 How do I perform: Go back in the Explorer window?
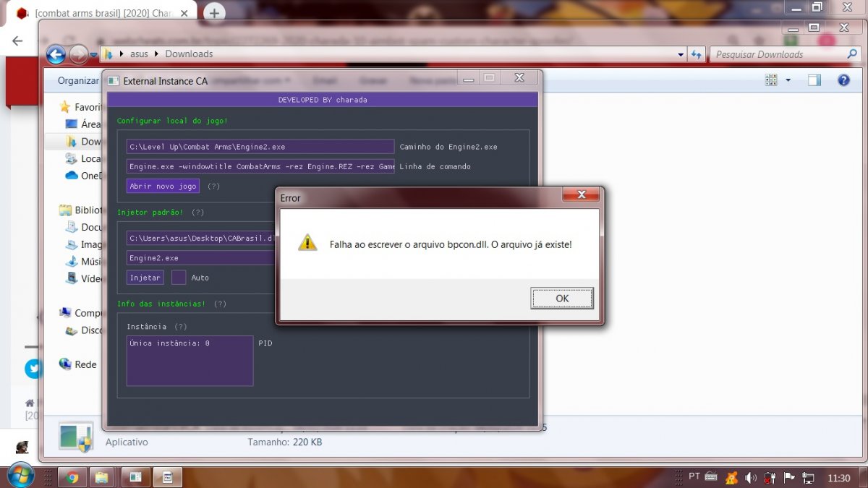[x=56, y=54]
